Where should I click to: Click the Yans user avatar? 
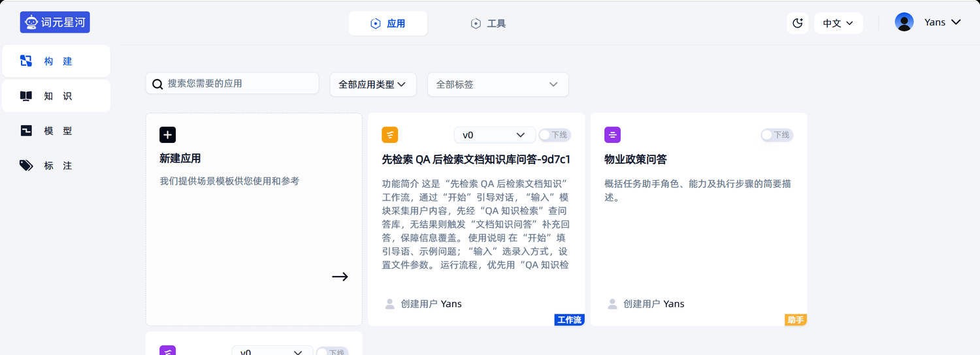pyautogui.click(x=904, y=22)
